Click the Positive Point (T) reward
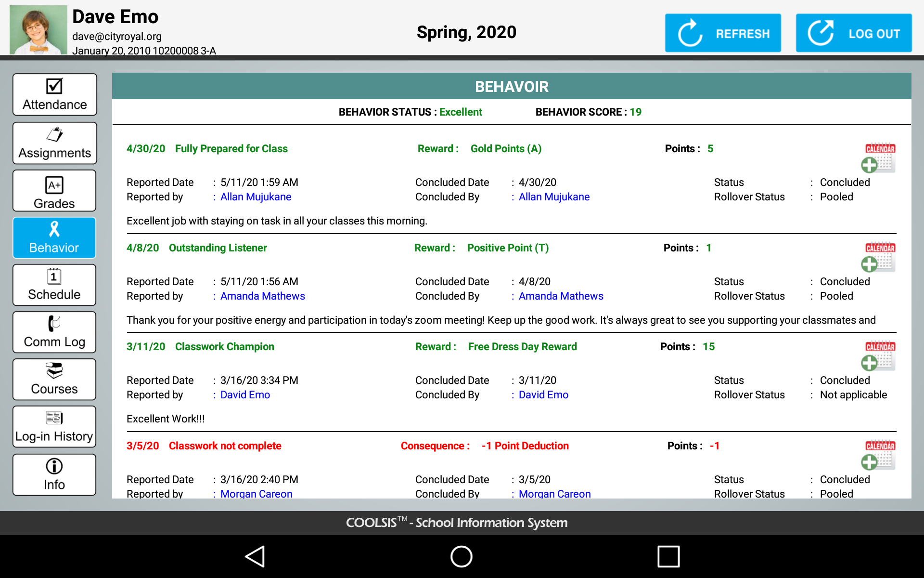This screenshot has height=578, width=924. click(x=508, y=248)
